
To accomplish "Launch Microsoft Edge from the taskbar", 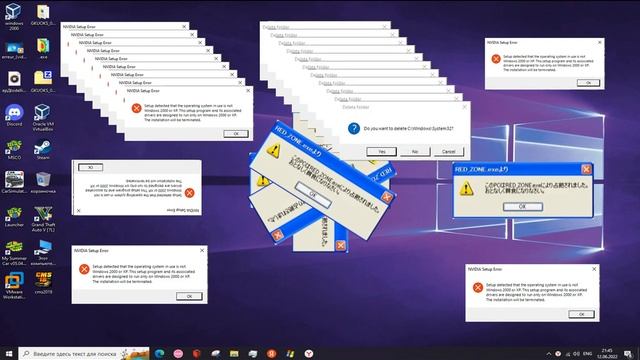I will [159, 353].
